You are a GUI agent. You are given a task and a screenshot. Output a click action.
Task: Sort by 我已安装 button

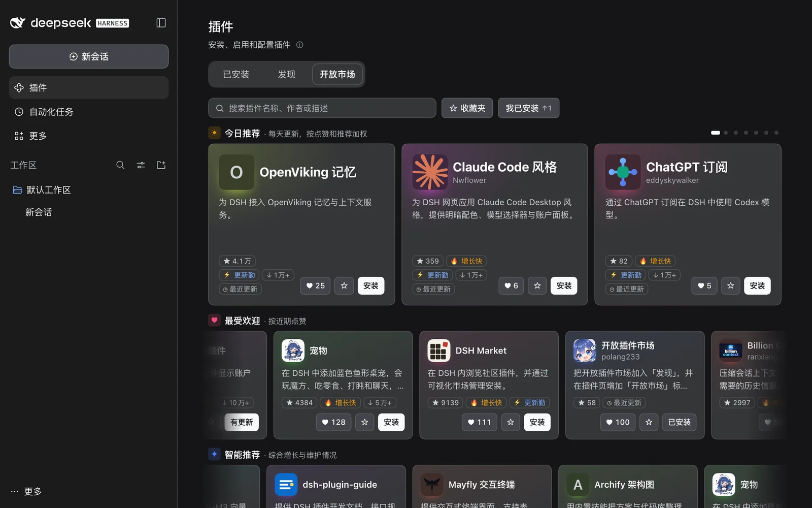point(528,108)
